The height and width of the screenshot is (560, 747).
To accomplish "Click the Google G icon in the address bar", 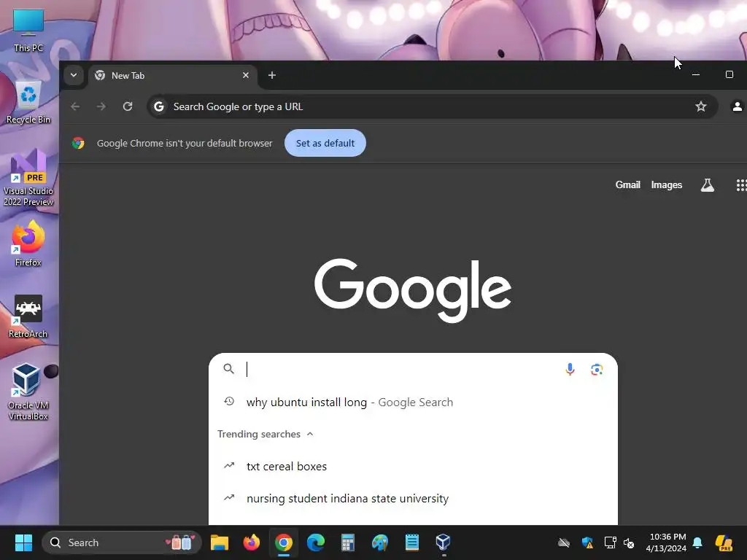I will 159,106.
